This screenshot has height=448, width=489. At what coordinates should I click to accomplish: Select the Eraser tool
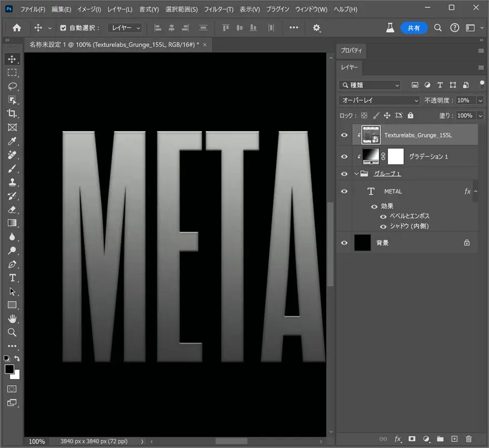point(12,210)
